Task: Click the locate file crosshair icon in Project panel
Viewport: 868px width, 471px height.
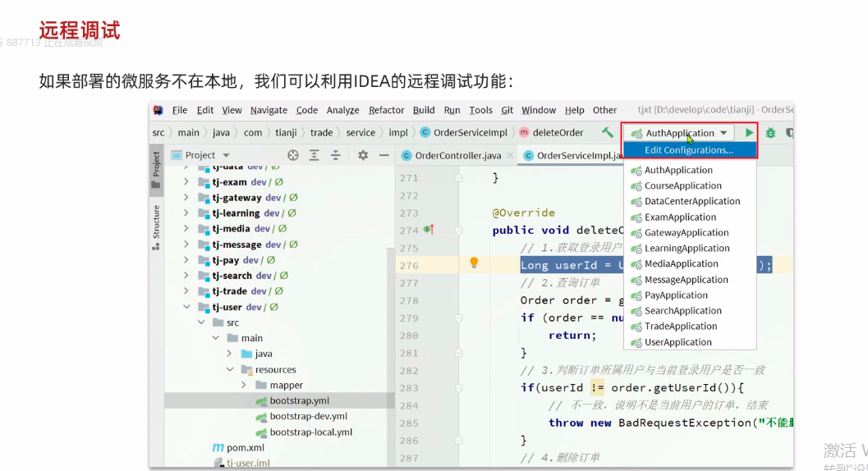Action: pyautogui.click(x=293, y=156)
